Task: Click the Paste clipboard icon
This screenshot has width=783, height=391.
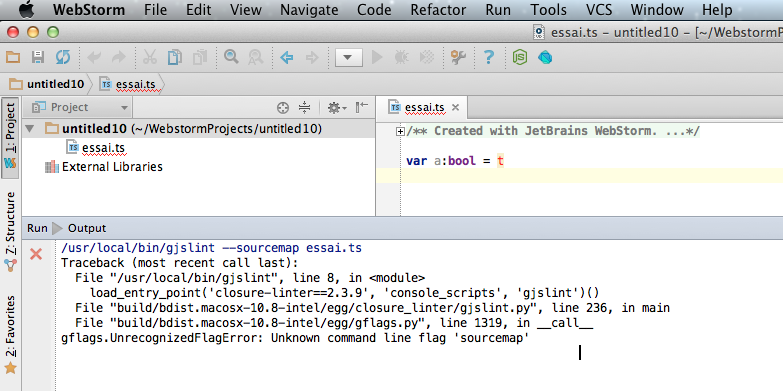Action: [x=200, y=57]
